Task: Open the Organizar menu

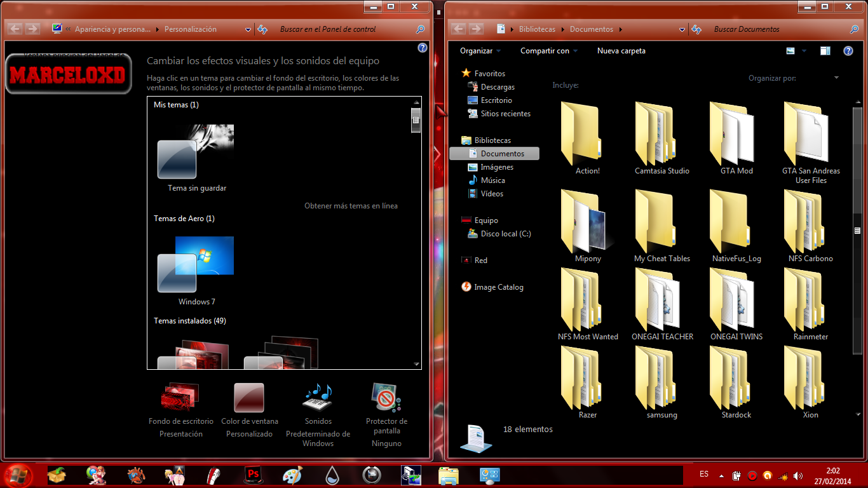Action: (x=480, y=51)
